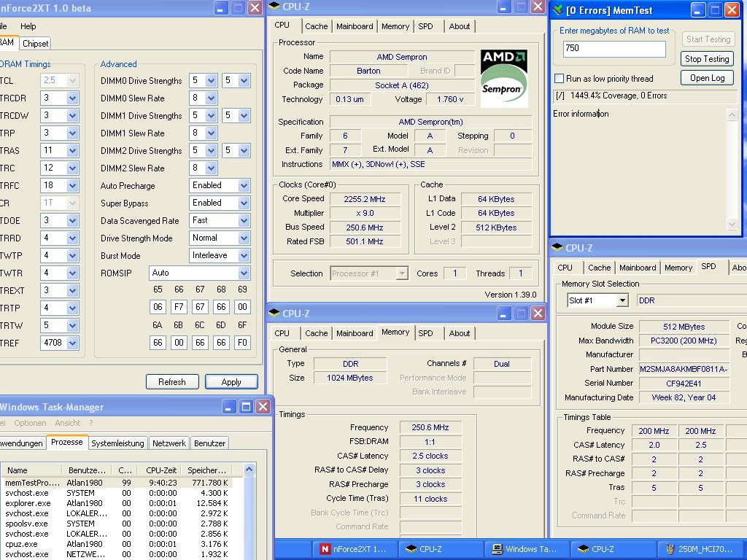747x560 pixels.
Task: Click the chip icon in the CPU-Z Memory window title
Action: (274, 313)
